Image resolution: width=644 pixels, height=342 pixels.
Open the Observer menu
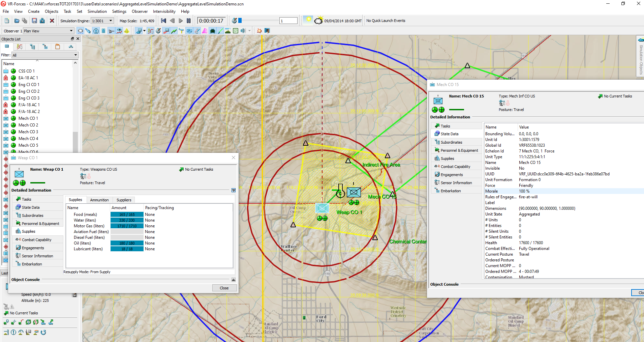[140, 11]
